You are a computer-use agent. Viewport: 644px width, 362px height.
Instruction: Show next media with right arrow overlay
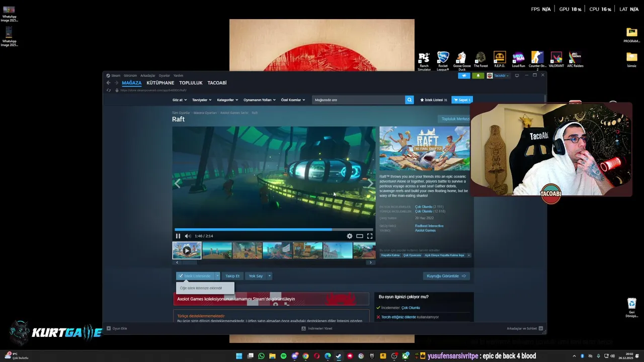[x=371, y=184]
